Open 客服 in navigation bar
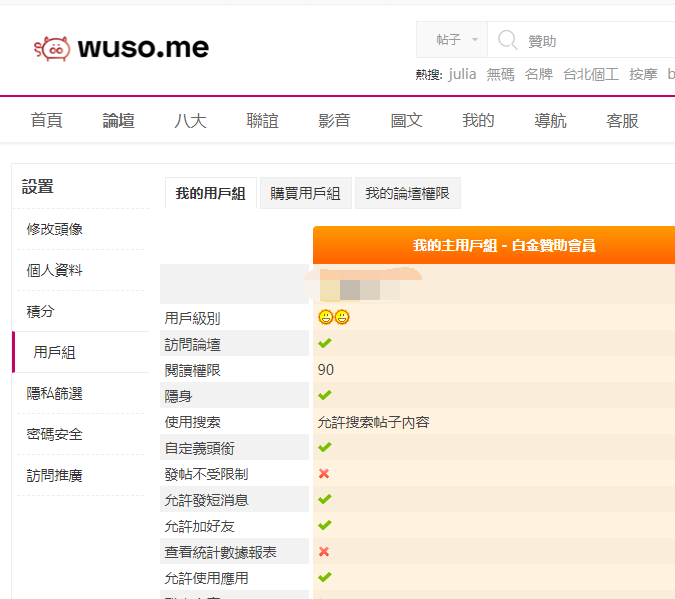The image size is (675, 599). pos(622,120)
